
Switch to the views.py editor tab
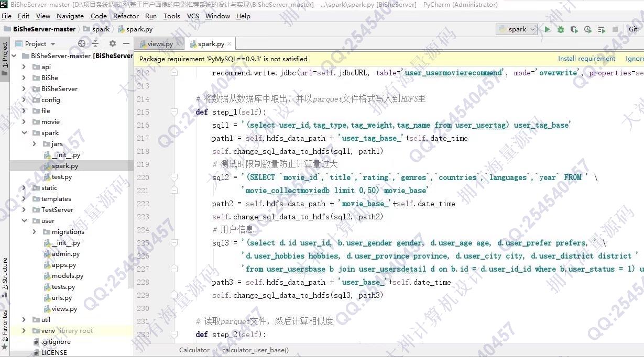pyautogui.click(x=159, y=44)
